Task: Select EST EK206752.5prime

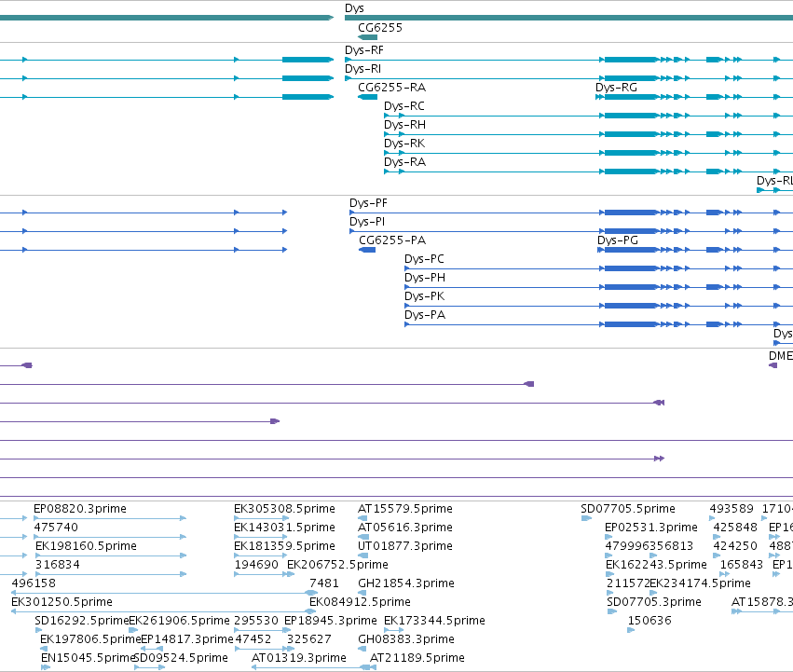Action: [x=338, y=565]
